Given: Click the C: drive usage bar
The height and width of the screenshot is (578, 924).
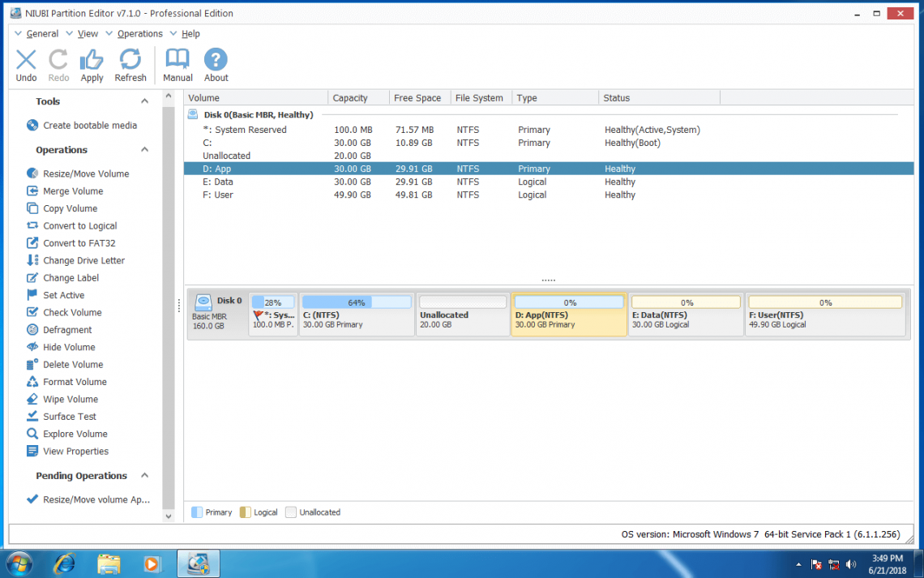Looking at the screenshot, I should [357, 301].
